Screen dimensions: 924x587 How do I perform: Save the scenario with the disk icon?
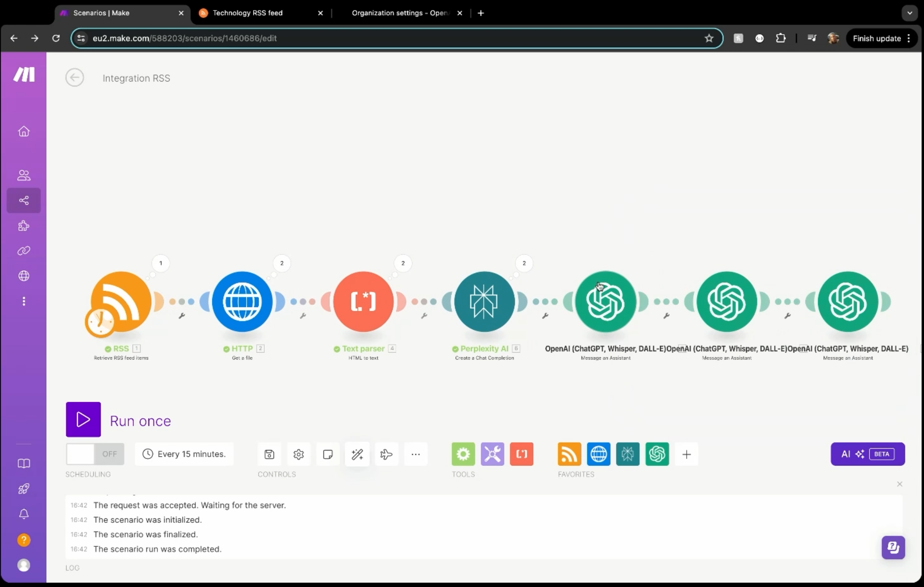tap(269, 454)
